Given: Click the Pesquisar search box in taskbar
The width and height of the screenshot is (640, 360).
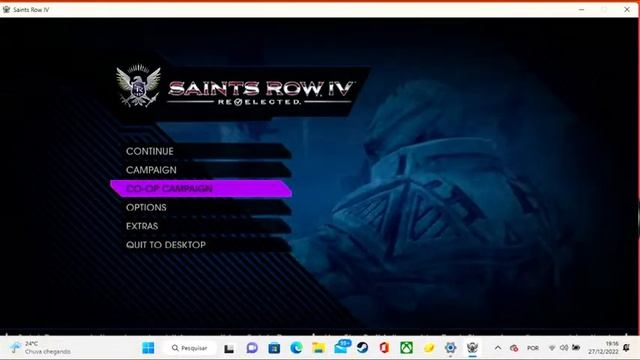Looking at the screenshot, I should pyautogui.click(x=189, y=348).
